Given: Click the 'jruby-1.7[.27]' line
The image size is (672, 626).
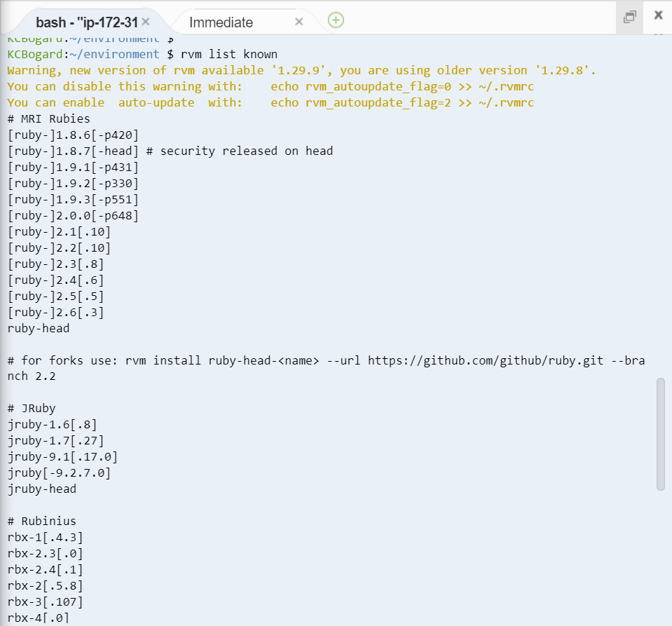Looking at the screenshot, I should pyautogui.click(x=56, y=441).
